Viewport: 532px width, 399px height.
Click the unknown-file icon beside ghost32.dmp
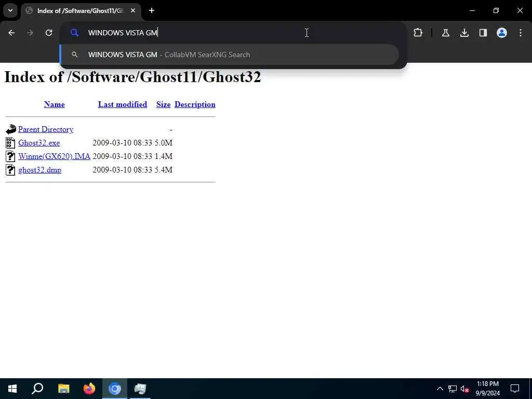point(10,170)
